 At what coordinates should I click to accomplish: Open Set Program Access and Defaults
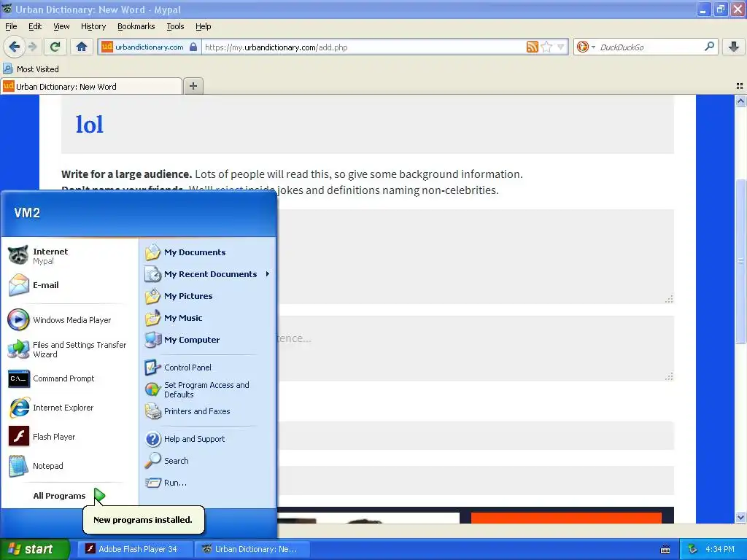click(x=208, y=389)
